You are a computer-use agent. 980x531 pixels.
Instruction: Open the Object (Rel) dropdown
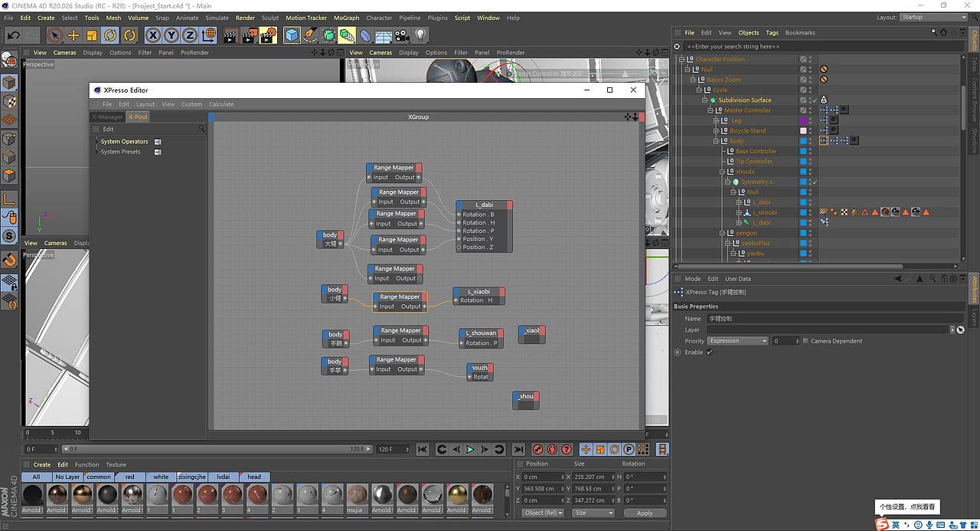coord(543,513)
